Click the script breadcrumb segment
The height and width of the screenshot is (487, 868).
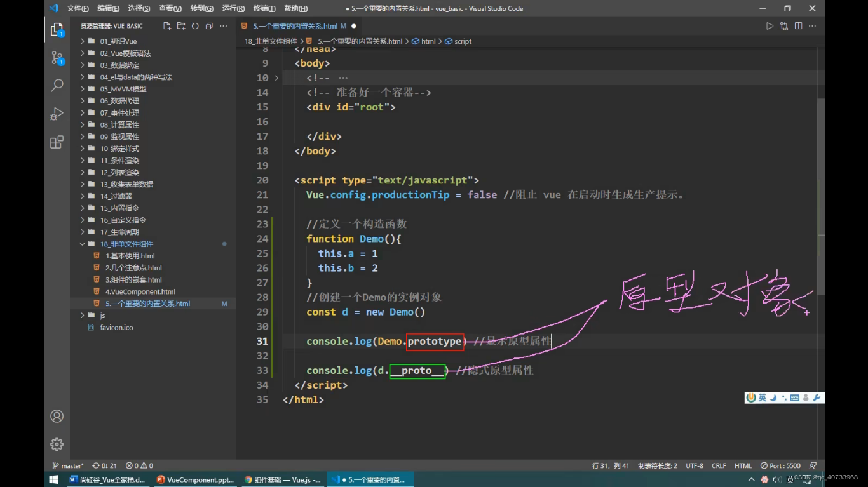point(458,41)
